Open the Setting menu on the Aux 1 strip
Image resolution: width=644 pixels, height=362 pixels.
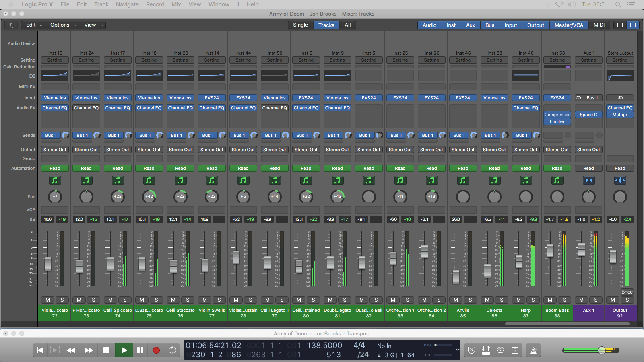pos(588,60)
